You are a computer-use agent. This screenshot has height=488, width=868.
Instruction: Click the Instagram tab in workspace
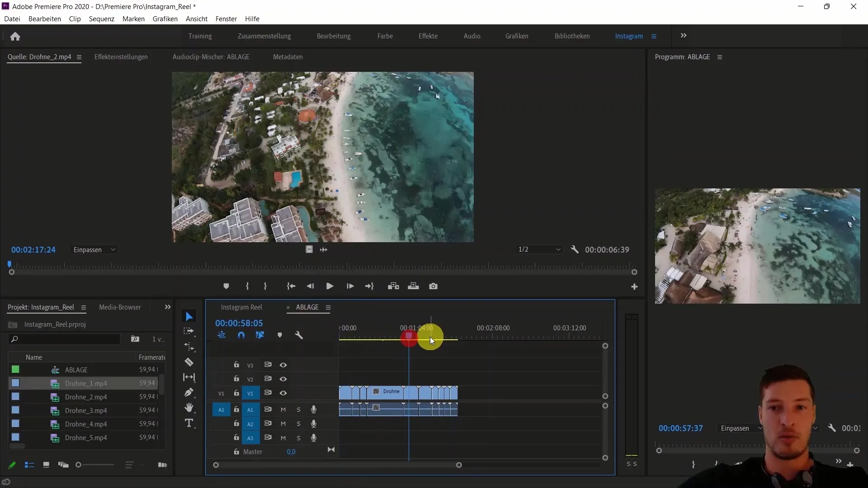(629, 36)
